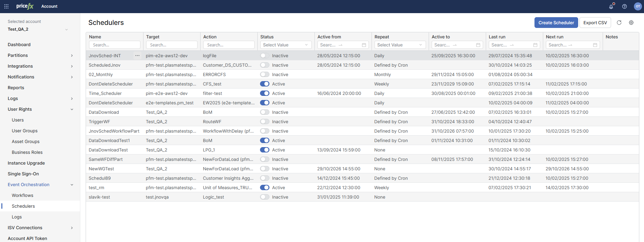Open Reports in sidebar

[x=16, y=88]
